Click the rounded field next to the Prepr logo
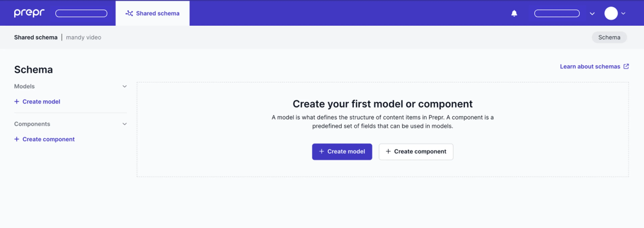Screen dimensions: 644x228 tap(81, 13)
